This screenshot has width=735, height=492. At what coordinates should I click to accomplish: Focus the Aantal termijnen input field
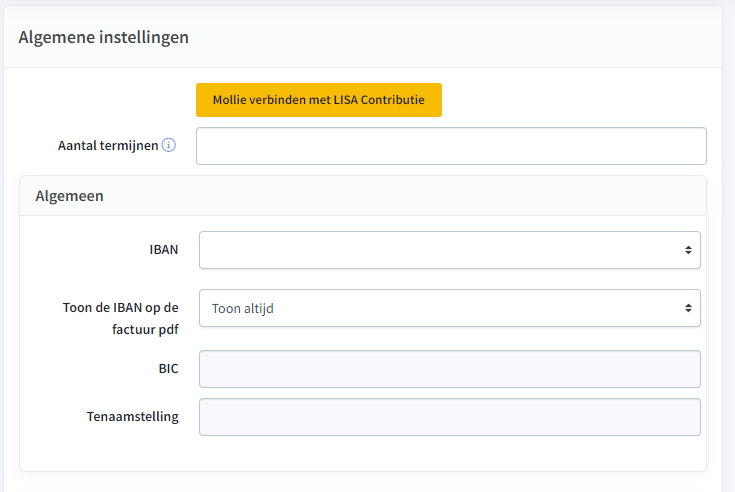point(451,146)
